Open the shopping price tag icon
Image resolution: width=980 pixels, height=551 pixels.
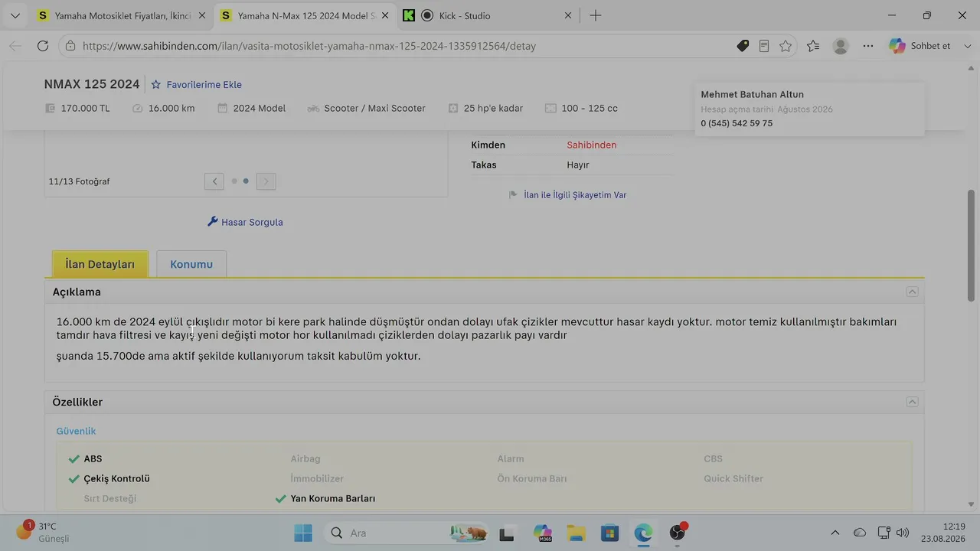tap(743, 46)
